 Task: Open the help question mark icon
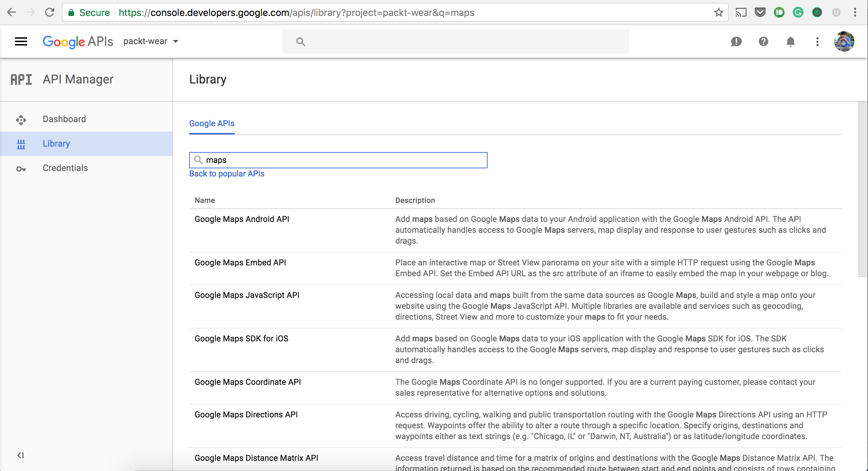(x=763, y=41)
